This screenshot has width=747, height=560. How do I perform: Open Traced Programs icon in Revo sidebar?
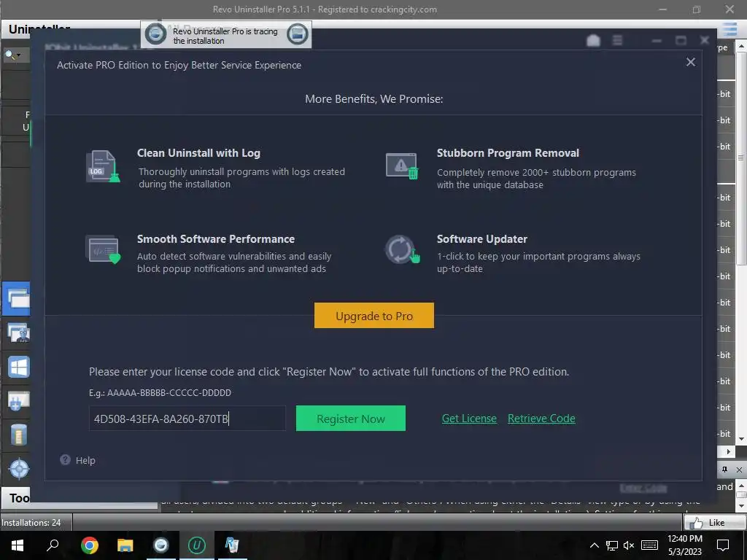point(18,332)
